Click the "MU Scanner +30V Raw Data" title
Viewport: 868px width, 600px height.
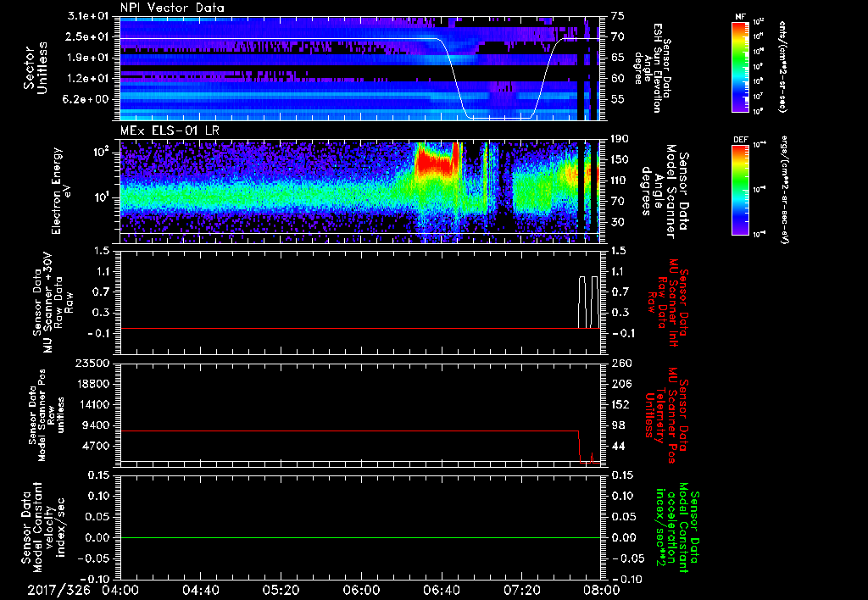(52, 303)
